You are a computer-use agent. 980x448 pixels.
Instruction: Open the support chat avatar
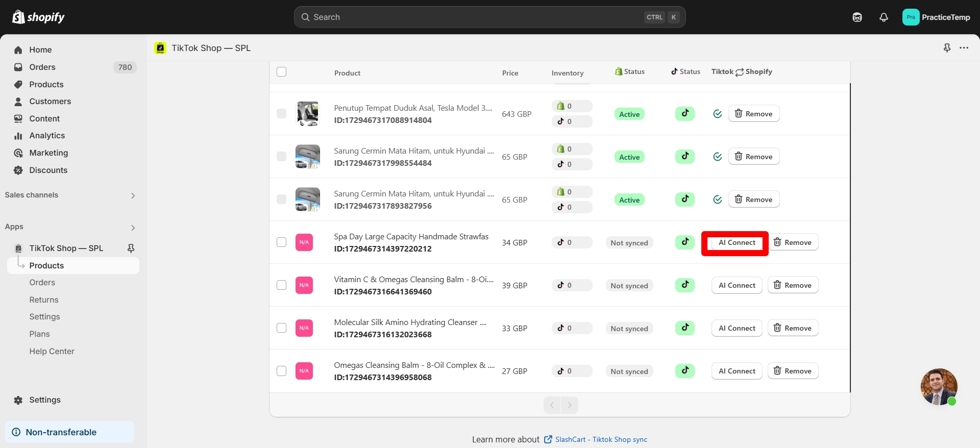tap(939, 386)
